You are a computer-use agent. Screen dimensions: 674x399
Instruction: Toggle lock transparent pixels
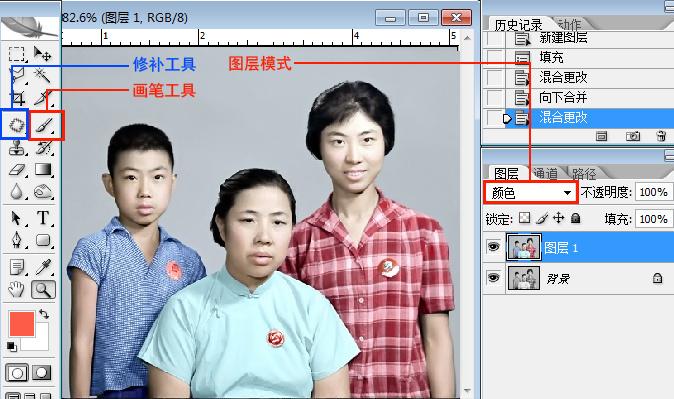click(x=524, y=218)
